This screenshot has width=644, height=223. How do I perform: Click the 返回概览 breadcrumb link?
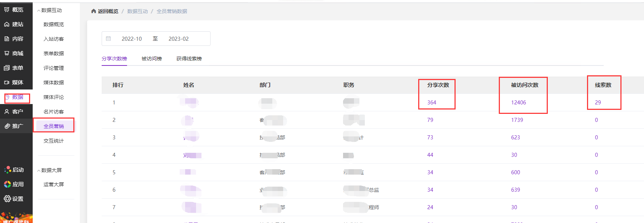108,11
